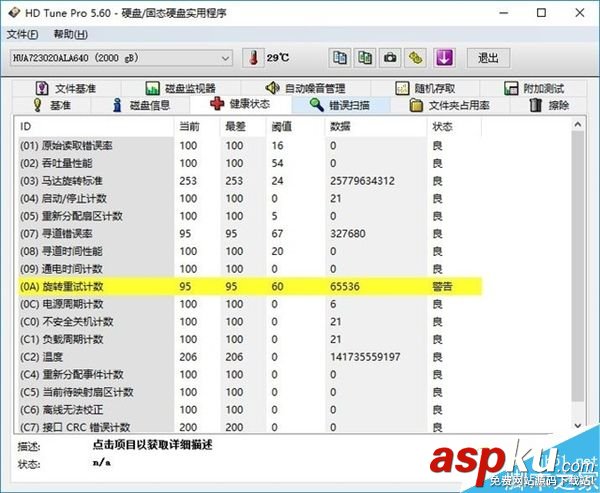Switch to 随机存取 tab
Screen dimensions: 600x493
425,88
